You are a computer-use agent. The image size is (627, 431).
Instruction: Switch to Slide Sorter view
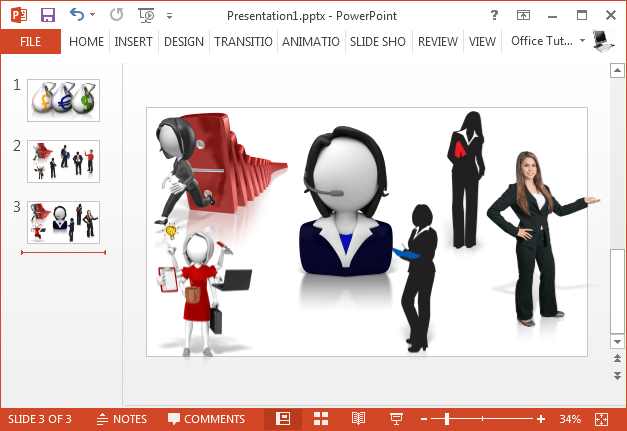tap(321, 419)
